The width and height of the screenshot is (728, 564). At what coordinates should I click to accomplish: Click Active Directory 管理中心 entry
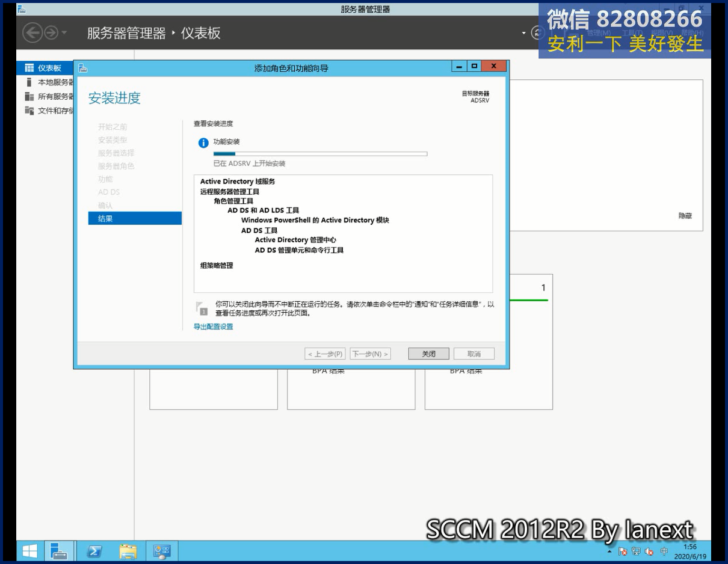click(295, 240)
